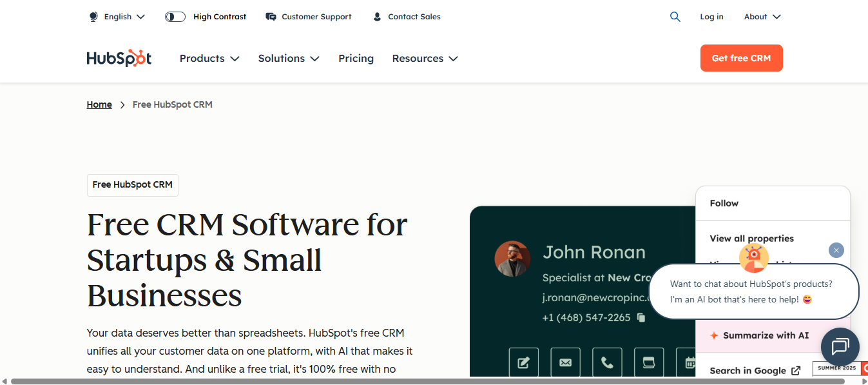The width and height of the screenshot is (868, 385).
Task: Click Free HubSpot CRM breadcrumb text
Action: point(172,104)
